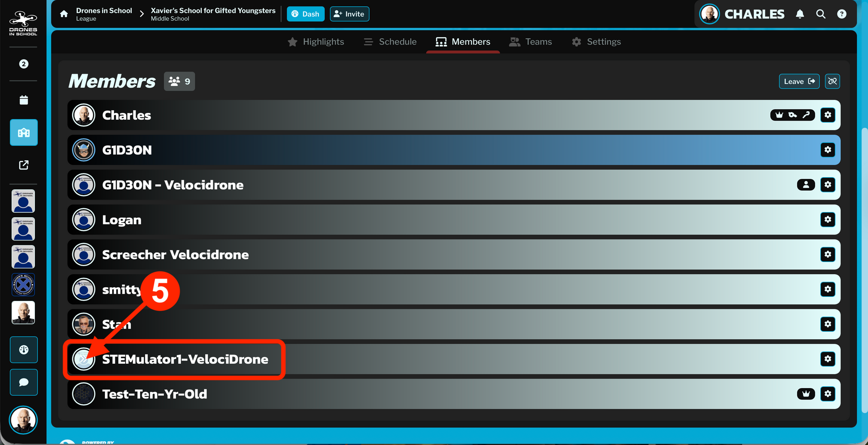The image size is (868, 445).
Task: Click the members count badge showing 9
Action: (179, 81)
